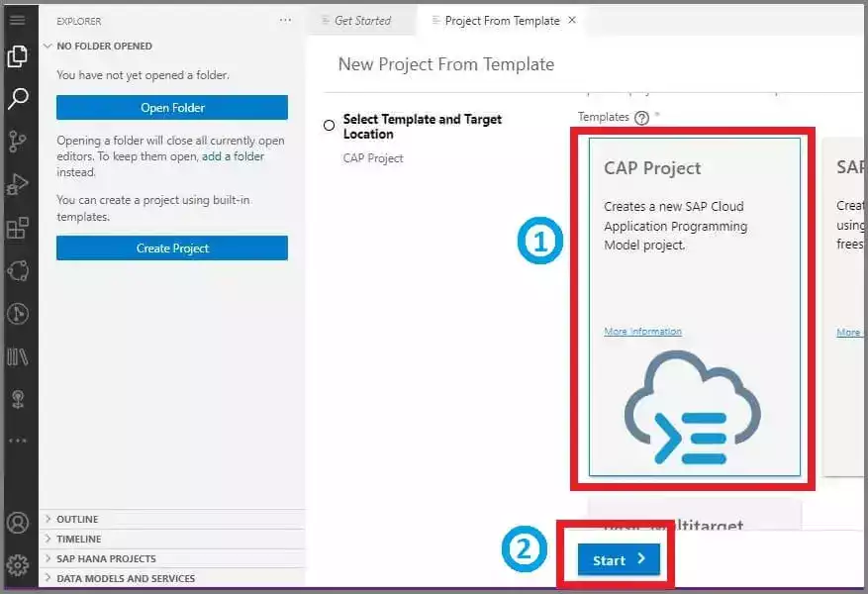This screenshot has width=868, height=594.
Task: Click the light bulb icon in activity bar
Action: 18,399
